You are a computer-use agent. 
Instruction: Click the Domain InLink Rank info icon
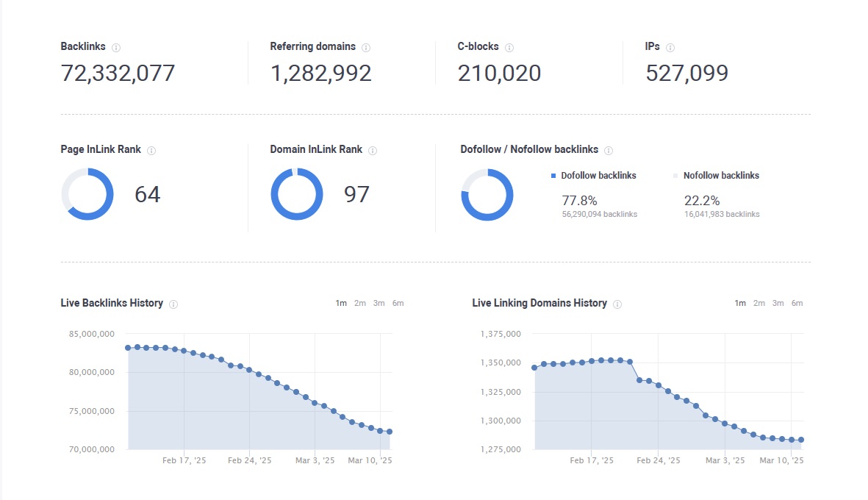tap(372, 149)
